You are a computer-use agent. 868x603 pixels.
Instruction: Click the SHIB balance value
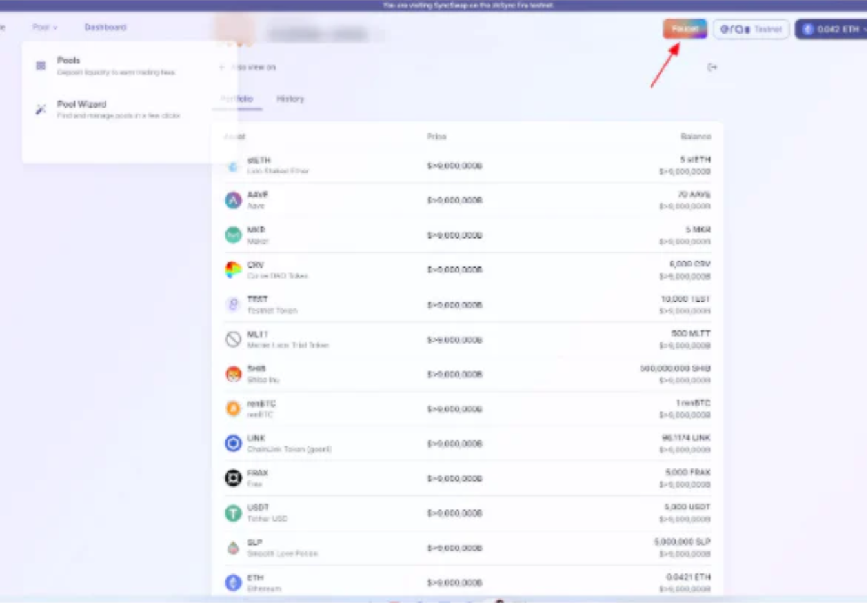click(675, 369)
